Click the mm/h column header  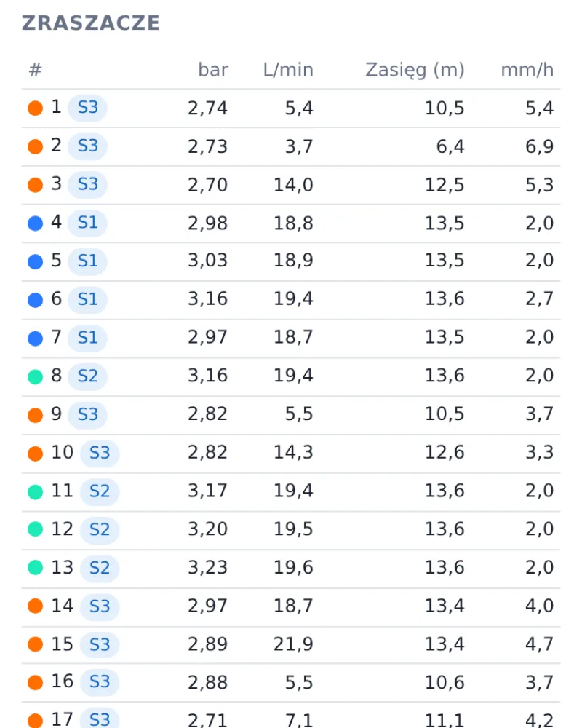(x=527, y=70)
